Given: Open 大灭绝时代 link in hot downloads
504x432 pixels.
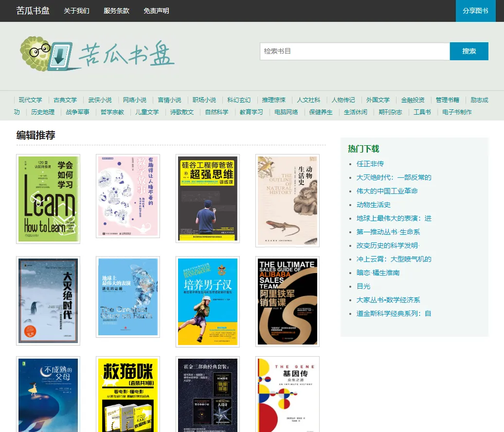Looking at the screenshot, I should pyautogui.click(x=394, y=177).
